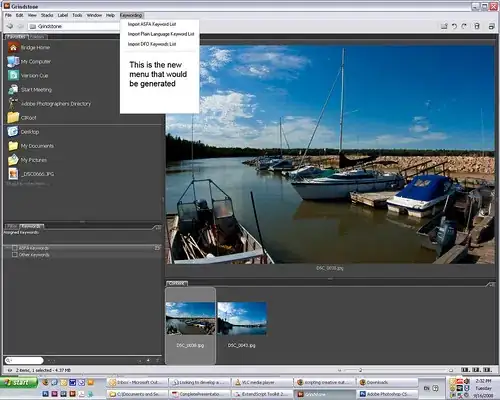The image size is (500, 400).
Task: Check the Other Keywords checkbox
Action: tap(14, 255)
